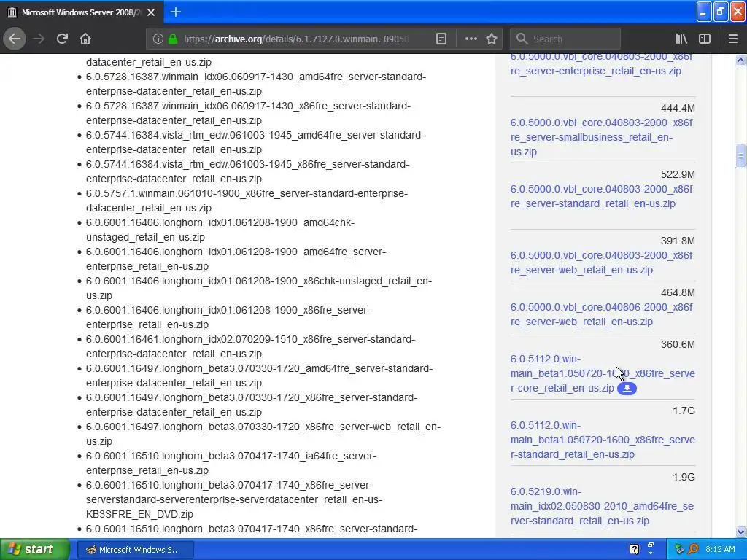Click the shield pen system tray icon
This screenshot has height=560, width=747.
coord(679,550)
